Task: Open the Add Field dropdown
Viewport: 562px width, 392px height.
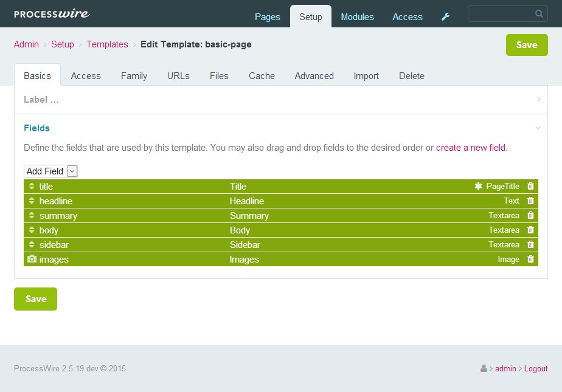Action: pos(72,171)
